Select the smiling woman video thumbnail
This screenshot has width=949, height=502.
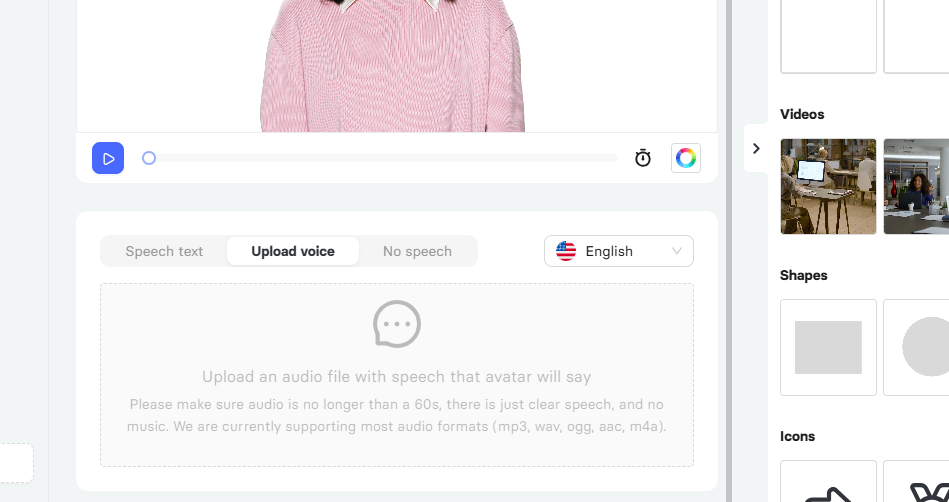point(916,187)
